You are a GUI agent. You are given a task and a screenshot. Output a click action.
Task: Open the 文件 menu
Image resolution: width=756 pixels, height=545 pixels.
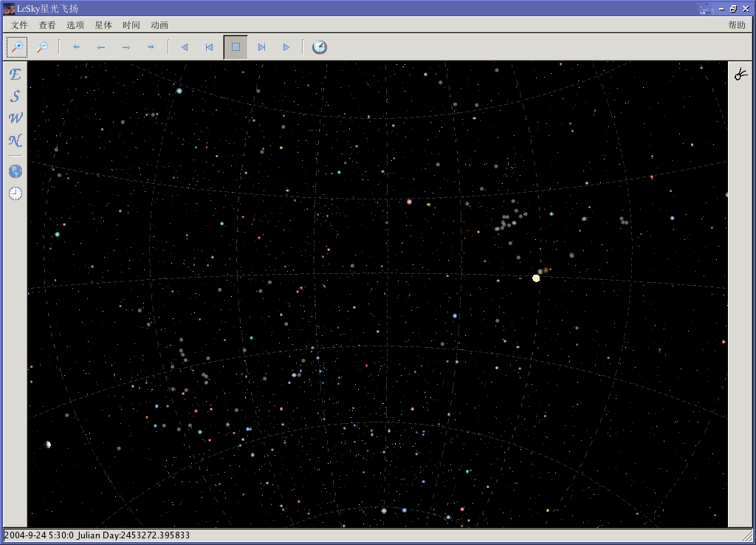click(x=19, y=25)
